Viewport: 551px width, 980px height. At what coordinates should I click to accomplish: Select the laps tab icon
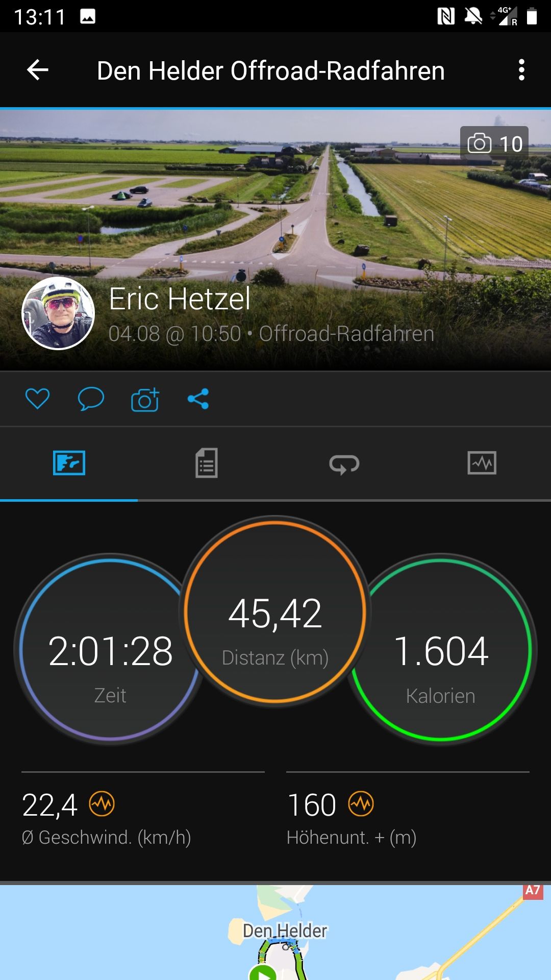pyautogui.click(x=344, y=464)
